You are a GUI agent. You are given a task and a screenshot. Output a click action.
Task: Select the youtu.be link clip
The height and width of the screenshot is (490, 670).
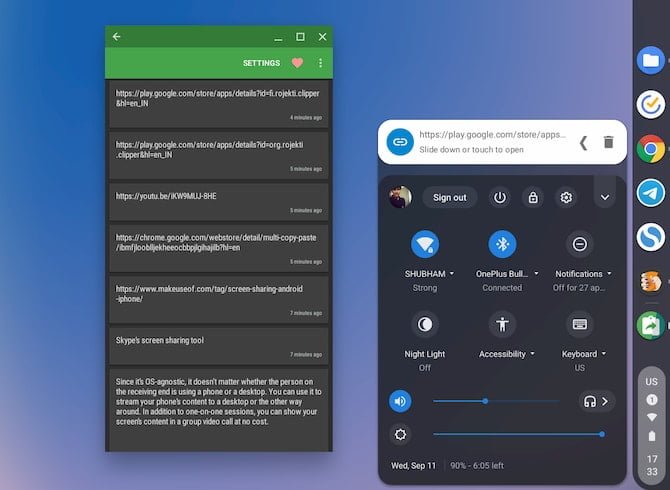point(218,202)
